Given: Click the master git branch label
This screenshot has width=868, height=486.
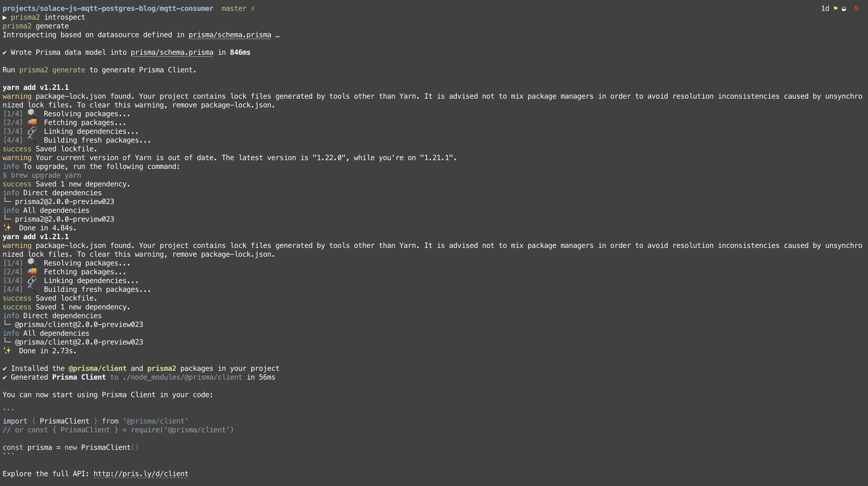Looking at the screenshot, I should point(234,9).
